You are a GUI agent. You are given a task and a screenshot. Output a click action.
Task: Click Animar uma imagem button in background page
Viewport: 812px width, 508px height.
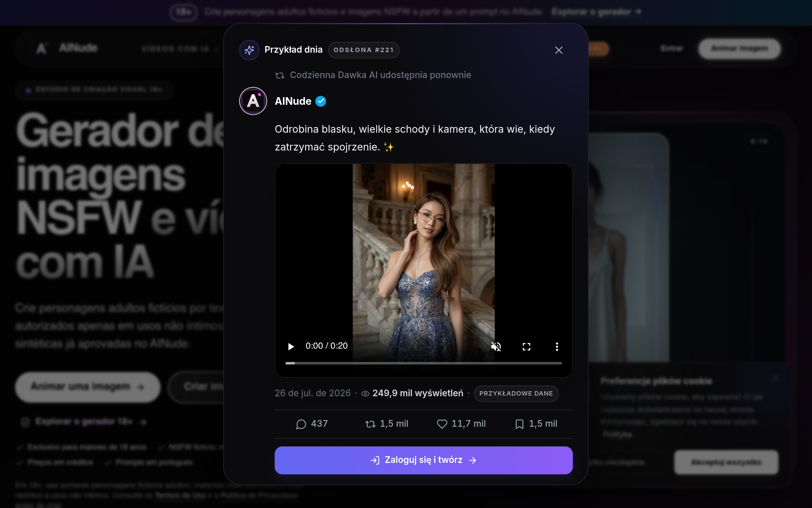[87, 387]
